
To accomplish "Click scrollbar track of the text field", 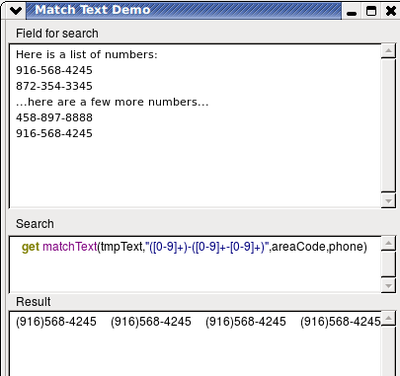I will 388,125.
